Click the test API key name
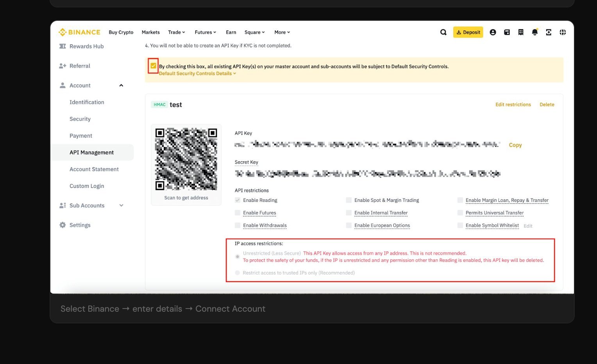 tap(176, 105)
